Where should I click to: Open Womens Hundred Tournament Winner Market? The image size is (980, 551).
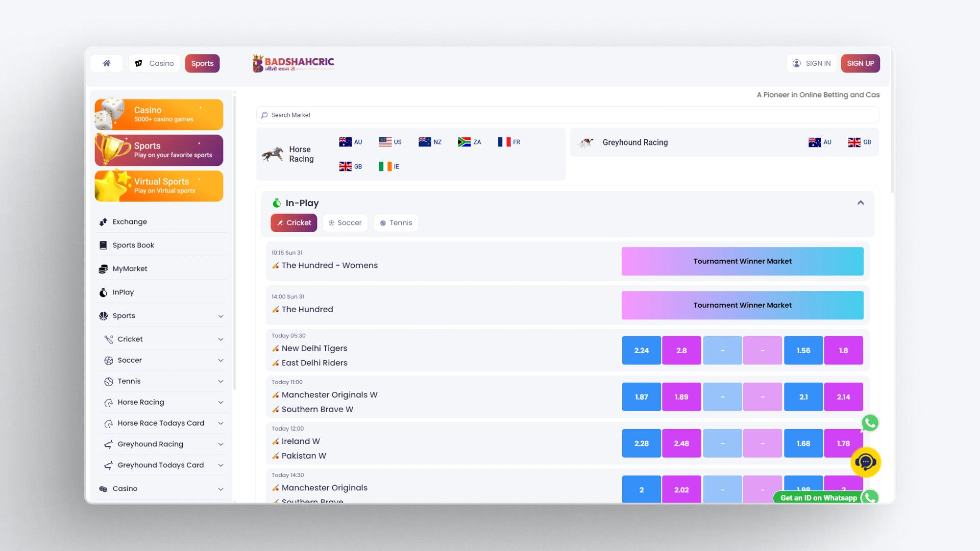(x=742, y=261)
